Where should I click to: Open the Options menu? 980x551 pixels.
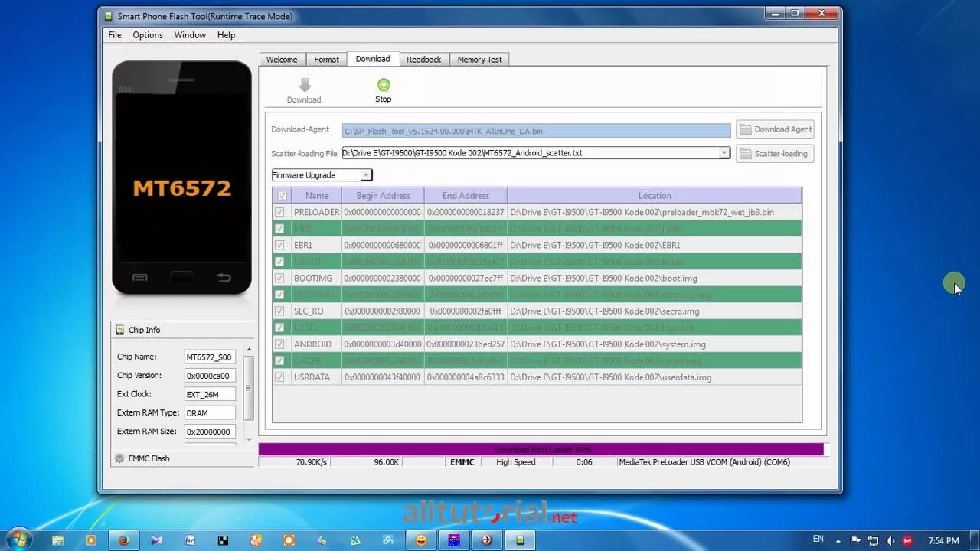point(148,35)
